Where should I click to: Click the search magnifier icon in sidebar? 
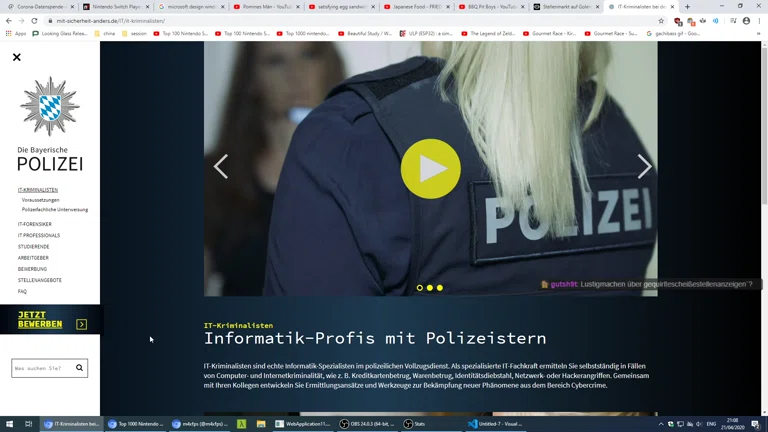[80, 368]
